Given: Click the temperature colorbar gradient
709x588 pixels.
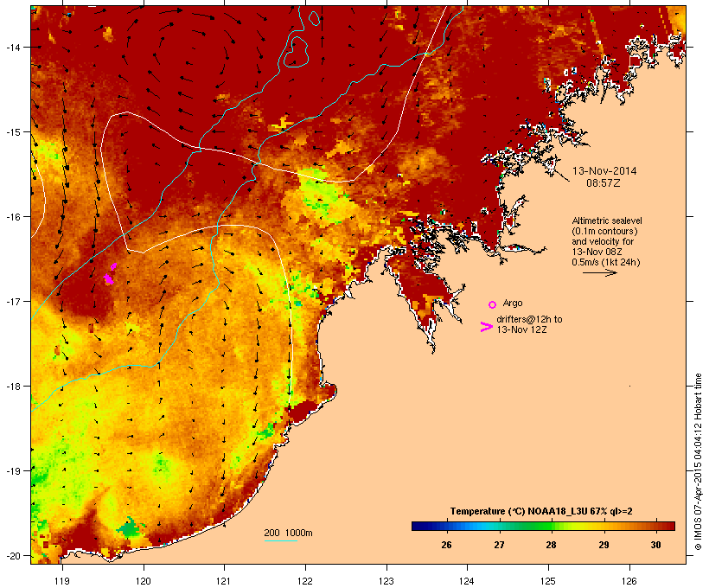Looking at the screenshot, I should coord(543,526).
